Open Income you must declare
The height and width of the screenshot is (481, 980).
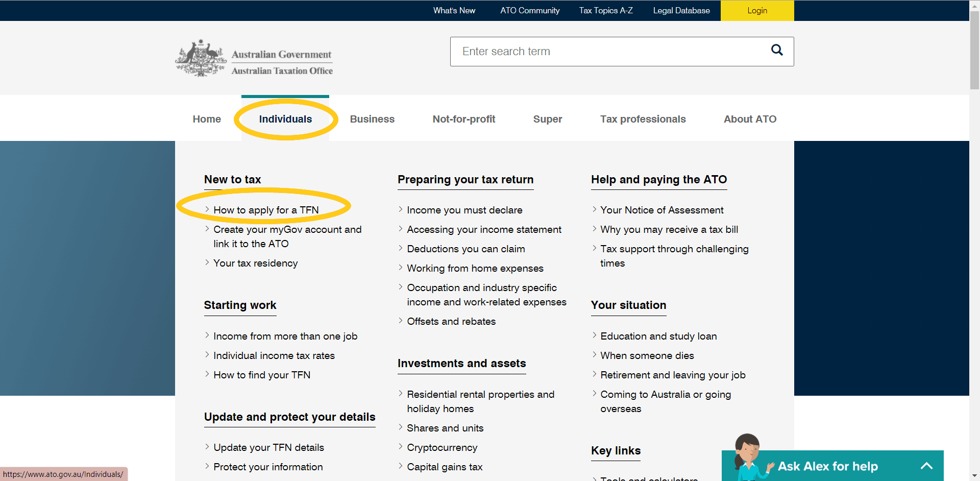[464, 210]
